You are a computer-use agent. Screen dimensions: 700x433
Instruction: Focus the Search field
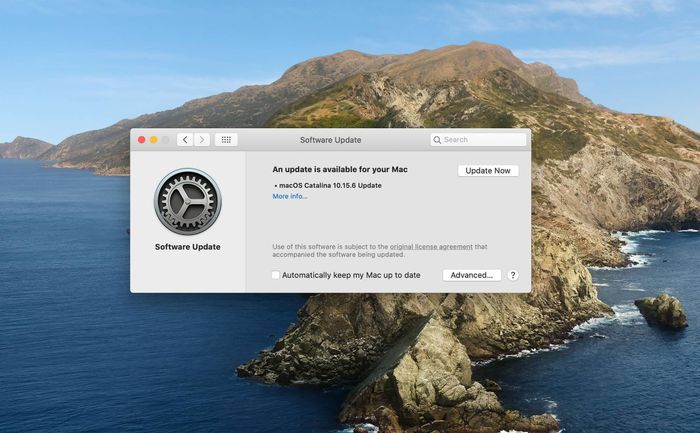pyautogui.click(x=478, y=140)
